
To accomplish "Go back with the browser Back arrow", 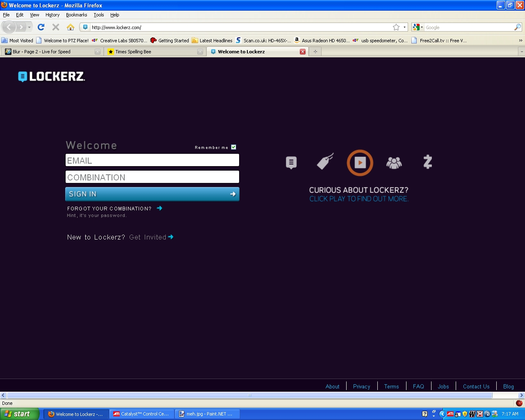I will tap(9, 27).
